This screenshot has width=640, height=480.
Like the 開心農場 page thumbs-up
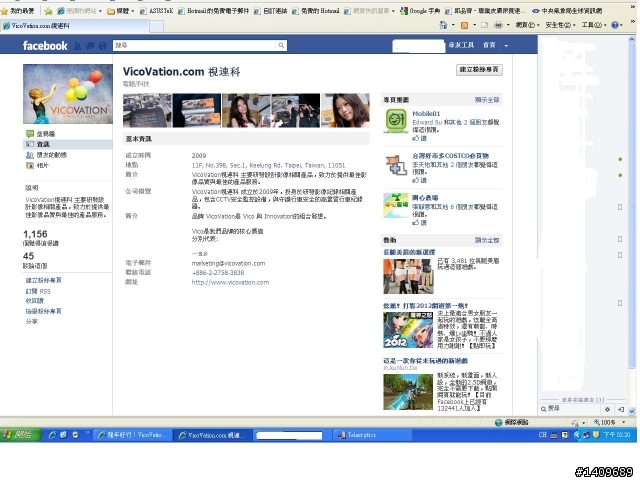419,222
